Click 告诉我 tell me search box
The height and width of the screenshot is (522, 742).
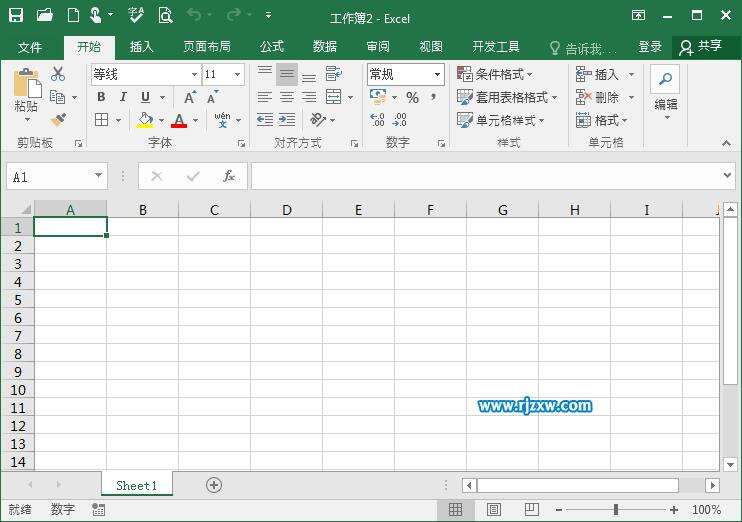583,48
